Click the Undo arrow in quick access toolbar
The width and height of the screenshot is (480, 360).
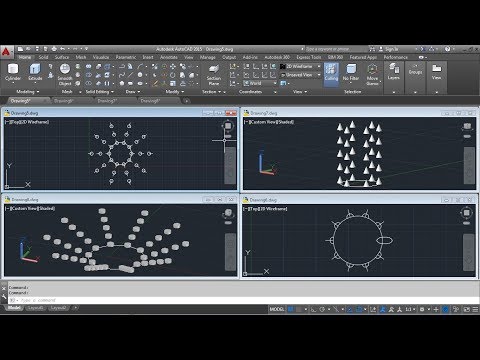click(x=63, y=49)
